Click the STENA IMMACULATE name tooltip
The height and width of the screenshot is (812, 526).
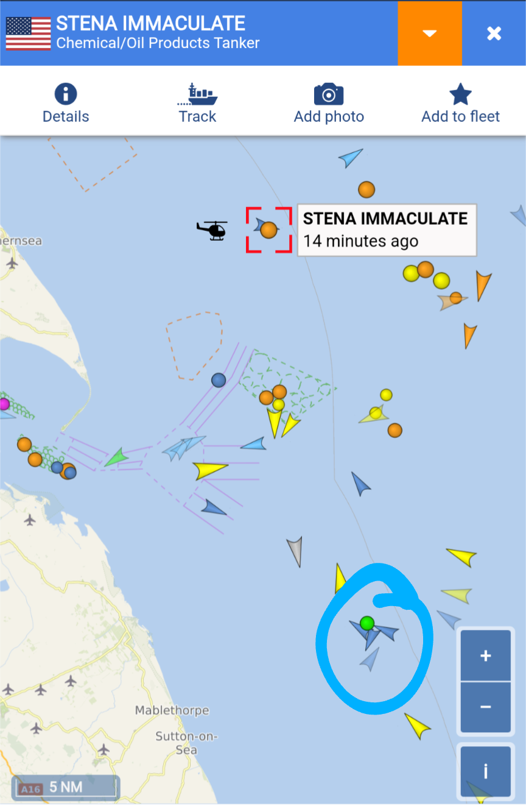coord(387,230)
